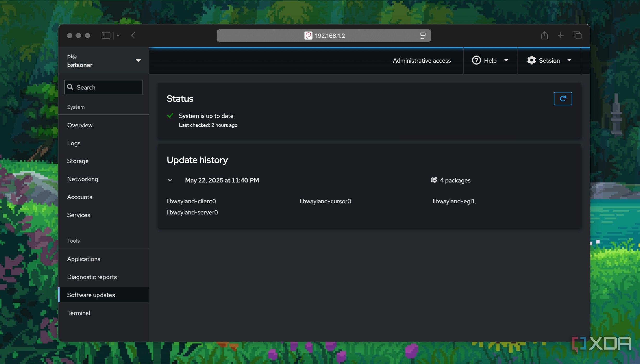This screenshot has width=640, height=364.
Task: Go to the Storage page
Action: click(x=104, y=161)
